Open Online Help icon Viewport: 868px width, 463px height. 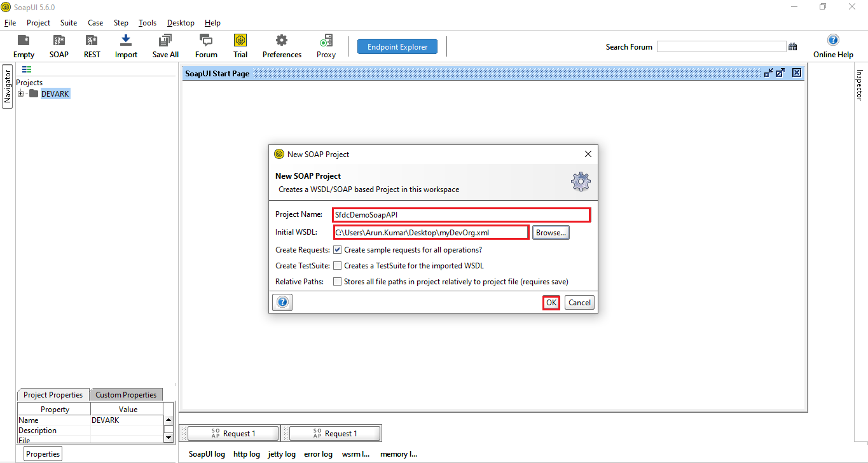pos(833,40)
